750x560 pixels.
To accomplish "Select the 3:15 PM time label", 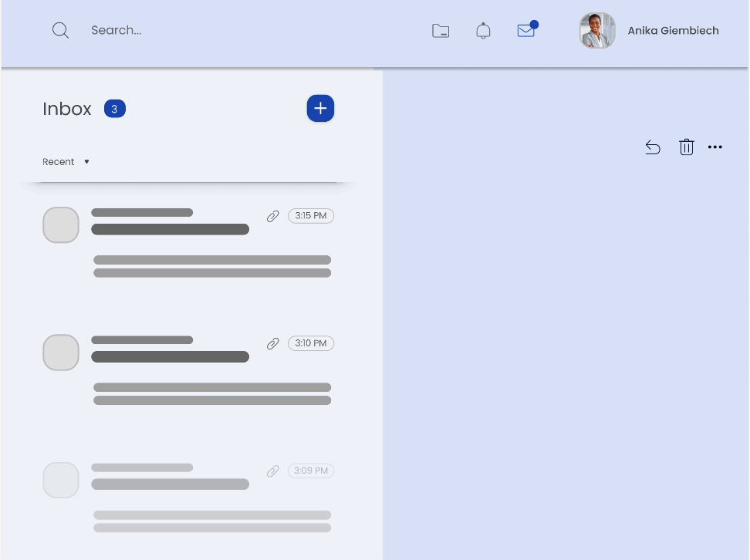I will pyautogui.click(x=311, y=216).
